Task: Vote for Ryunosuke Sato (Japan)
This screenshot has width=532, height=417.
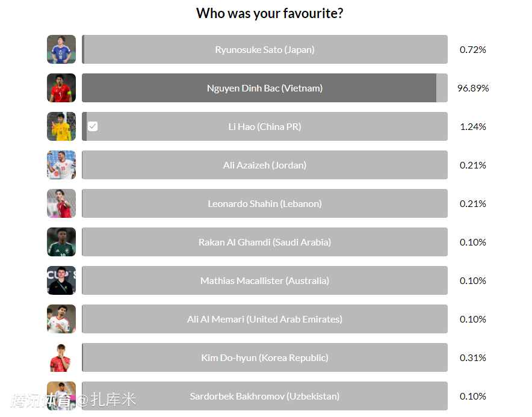Action: [265, 49]
